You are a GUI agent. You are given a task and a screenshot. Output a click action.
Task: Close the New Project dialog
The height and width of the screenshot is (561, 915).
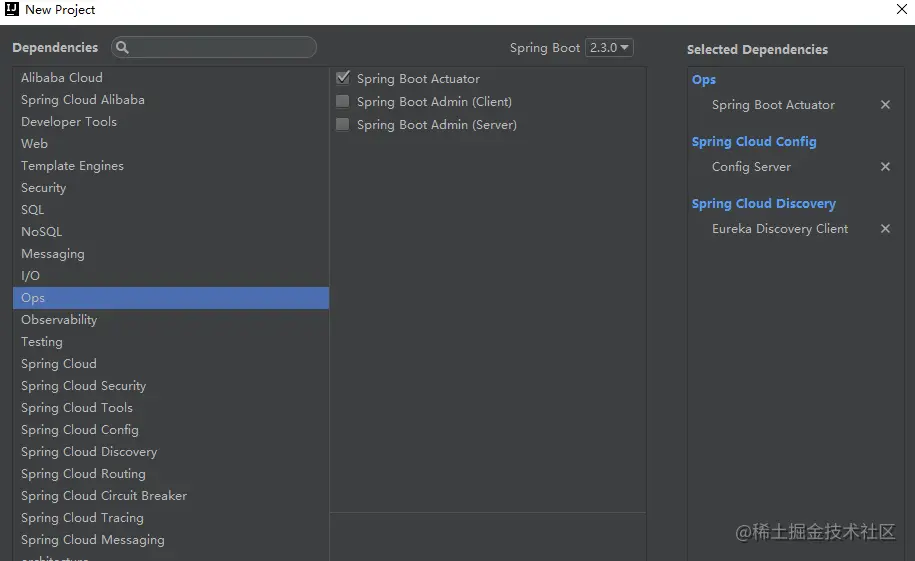[x=901, y=10]
